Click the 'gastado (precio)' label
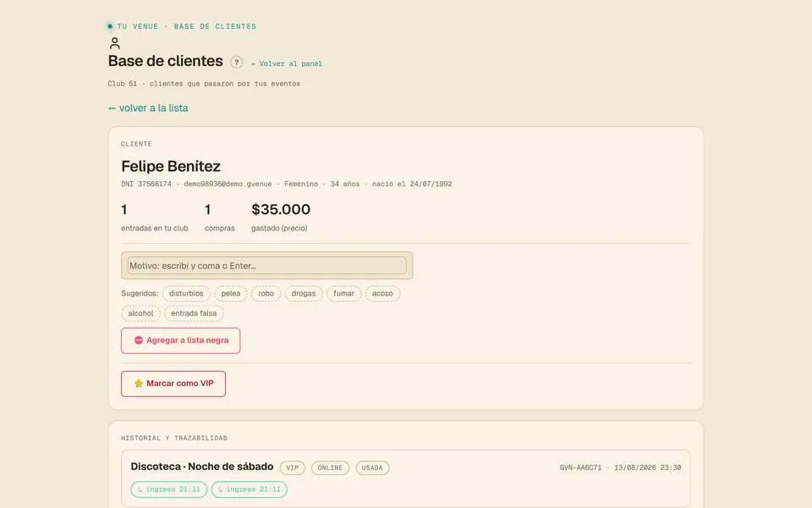Viewport: 812px width, 508px height. [279, 228]
